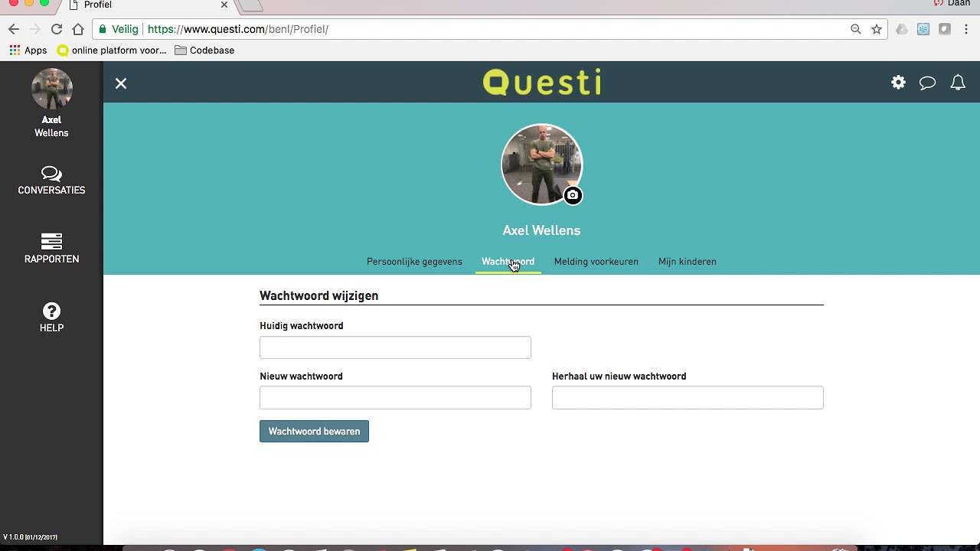Viewport: 980px width, 551px height.
Task: Open Help in the sidebar
Action: [x=51, y=318]
